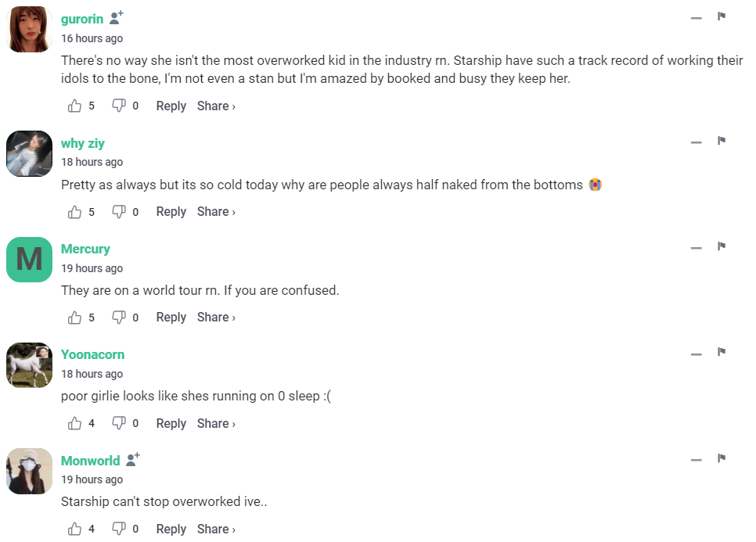Open Monworld's profile via username
Image resolution: width=756 pixels, height=542 pixels.
pos(90,461)
